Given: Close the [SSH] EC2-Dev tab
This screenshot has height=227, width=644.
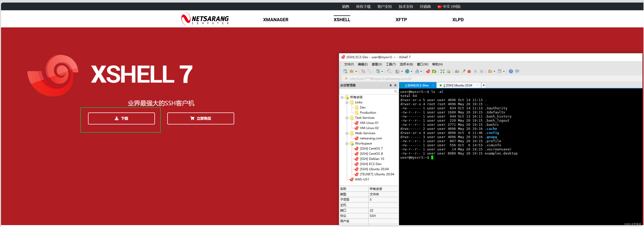Looking at the screenshot, I should pos(433,85).
